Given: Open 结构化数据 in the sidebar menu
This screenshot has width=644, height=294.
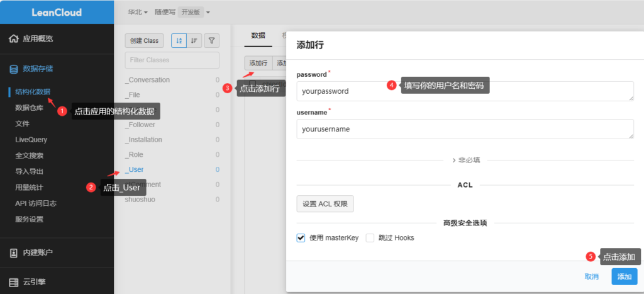Looking at the screenshot, I should (x=33, y=92).
